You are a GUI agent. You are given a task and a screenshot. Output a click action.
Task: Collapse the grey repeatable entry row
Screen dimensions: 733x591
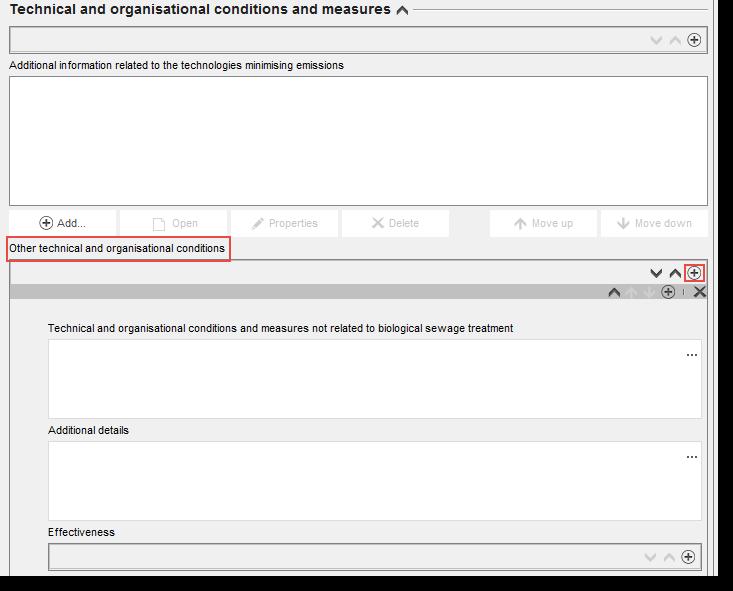tap(614, 292)
